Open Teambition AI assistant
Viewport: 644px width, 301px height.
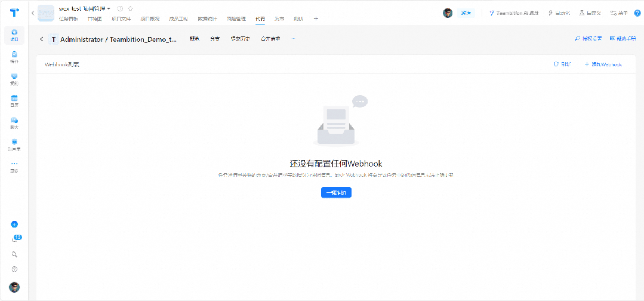click(x=513, y=13)
